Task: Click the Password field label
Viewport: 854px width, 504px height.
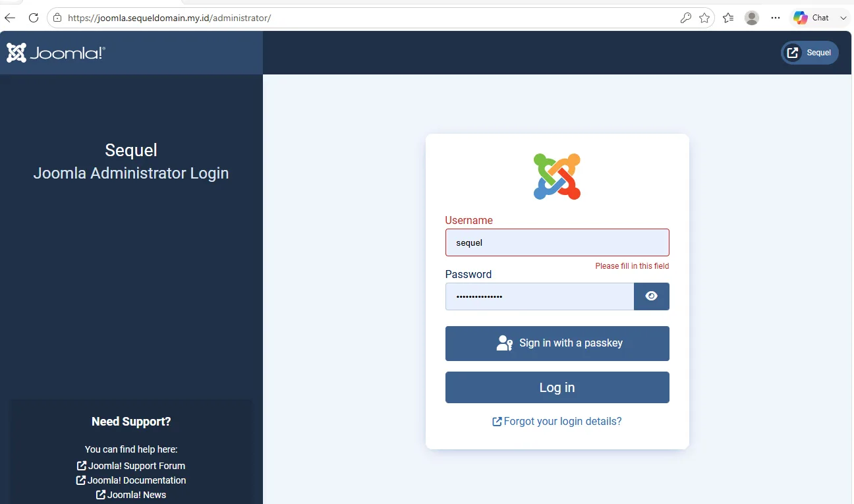Action: pyautogui.click(x=468, y=274)
